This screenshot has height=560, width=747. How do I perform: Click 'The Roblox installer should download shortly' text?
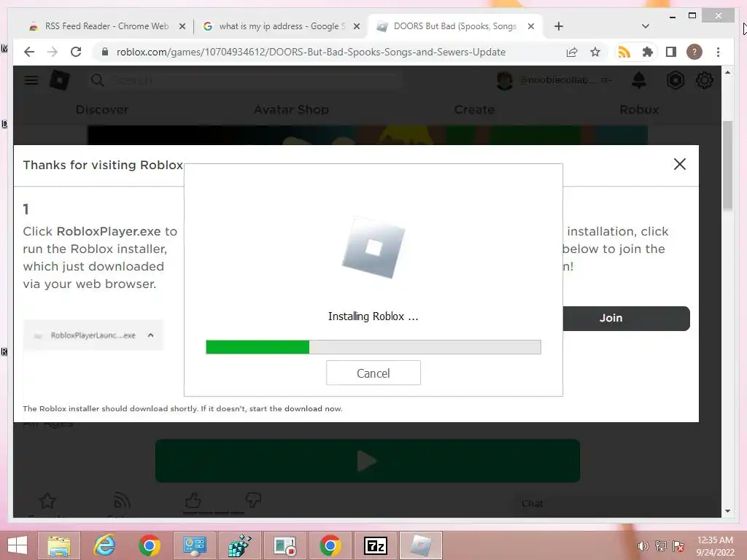182,408
